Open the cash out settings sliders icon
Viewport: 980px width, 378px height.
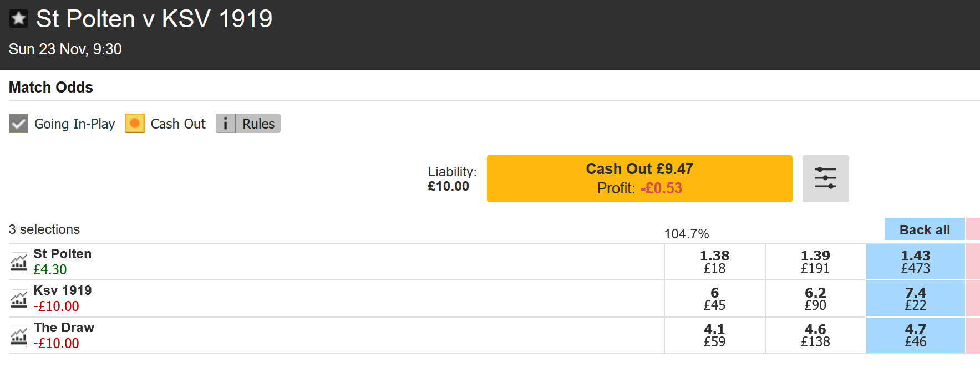[x=825, y=178]
